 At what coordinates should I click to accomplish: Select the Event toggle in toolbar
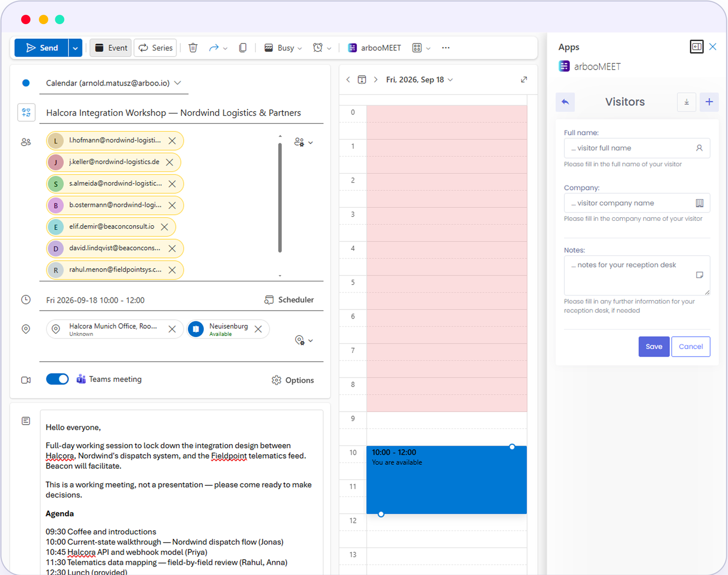(x=111, y=48)
